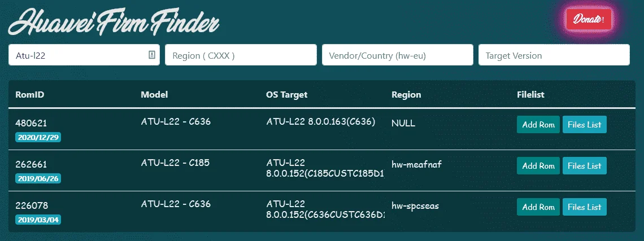Add Rom for RomID 262661

click(x=538, y=166)
